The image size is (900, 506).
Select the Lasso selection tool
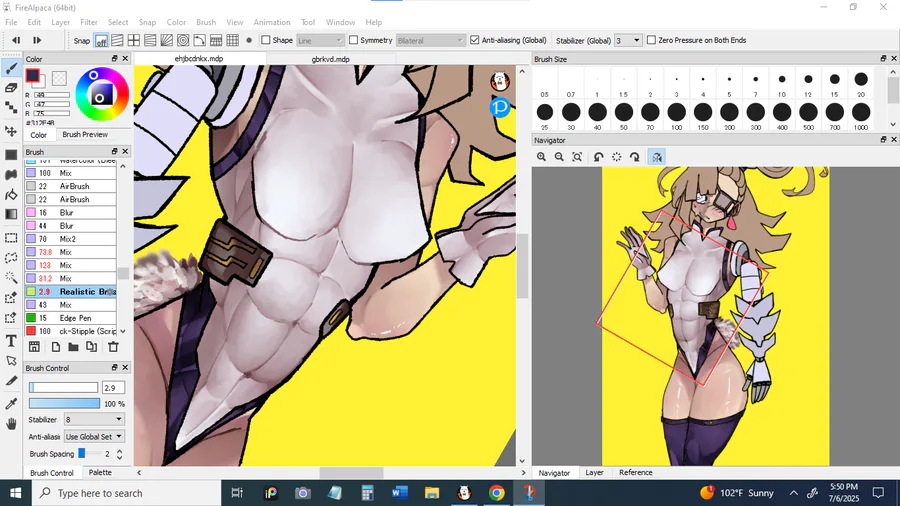(x=11, y=258)
